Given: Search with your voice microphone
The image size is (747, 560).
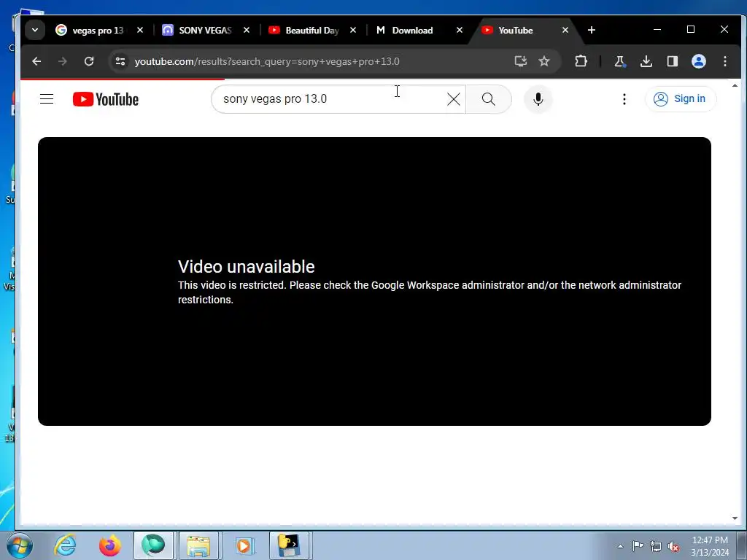Looking at the screenshot, I should click(538, 99).
